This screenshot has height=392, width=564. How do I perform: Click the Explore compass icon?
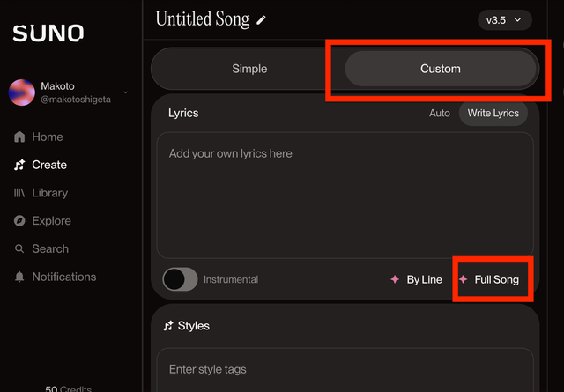pyautogui.click(x=19, y=221)
